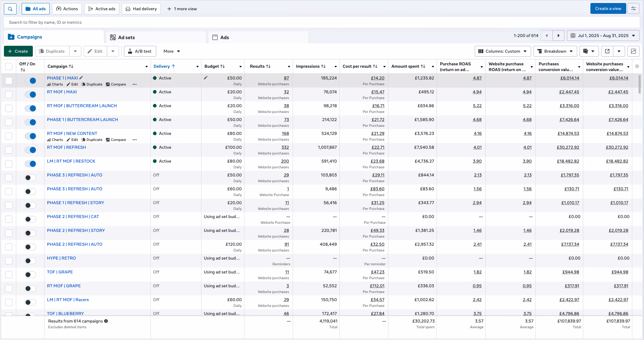Click the export share icon
This screenshot has height=340, width=644.
coord(607,51)
